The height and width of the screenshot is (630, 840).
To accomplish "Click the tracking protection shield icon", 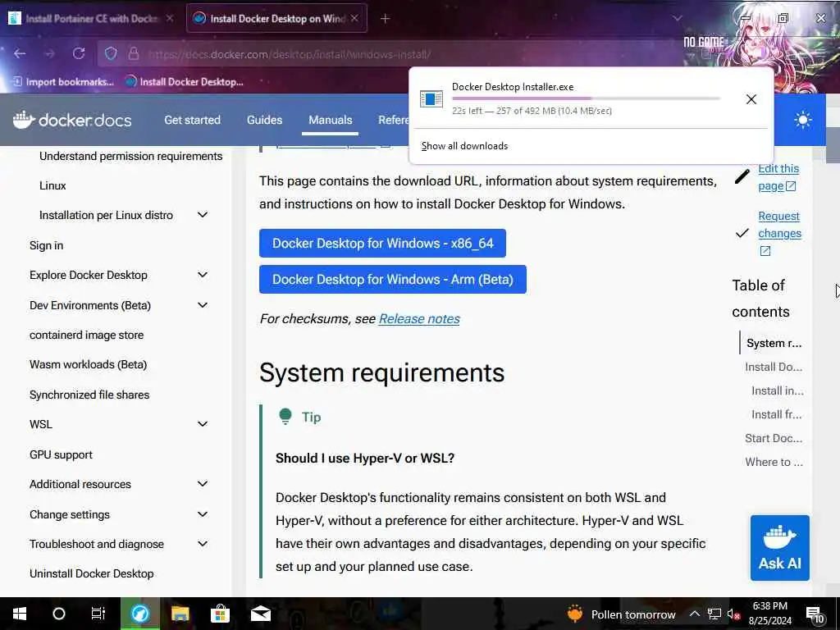I will tap(111, 53).
